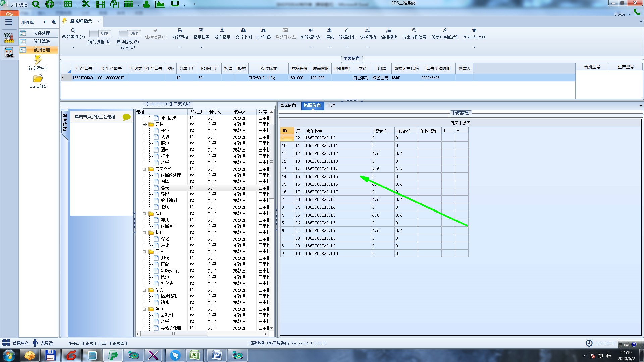Viewport: 644px width, 362px height.
Task: Collapse the 开料 tree folder
Action: pyautogui.click(x=144, y=124)
